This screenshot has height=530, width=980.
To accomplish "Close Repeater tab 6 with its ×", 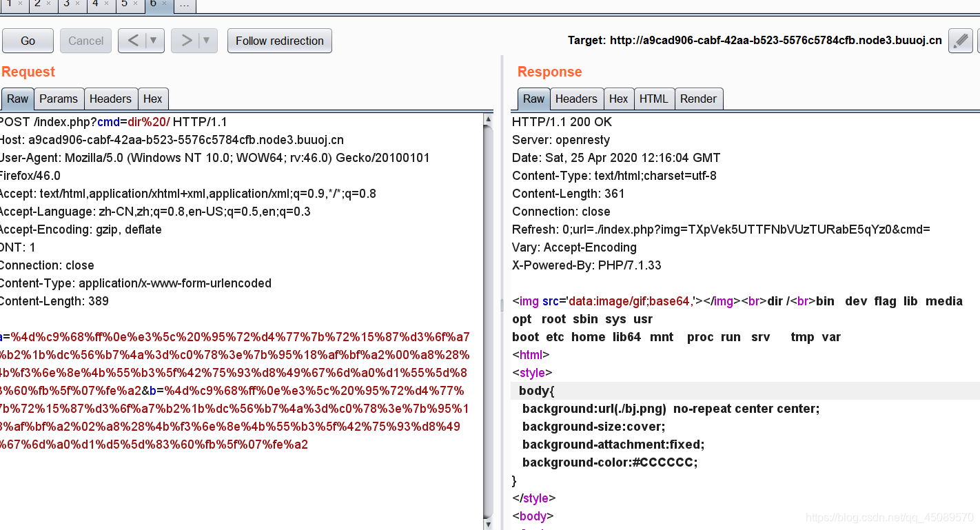I will click(164, 3).
